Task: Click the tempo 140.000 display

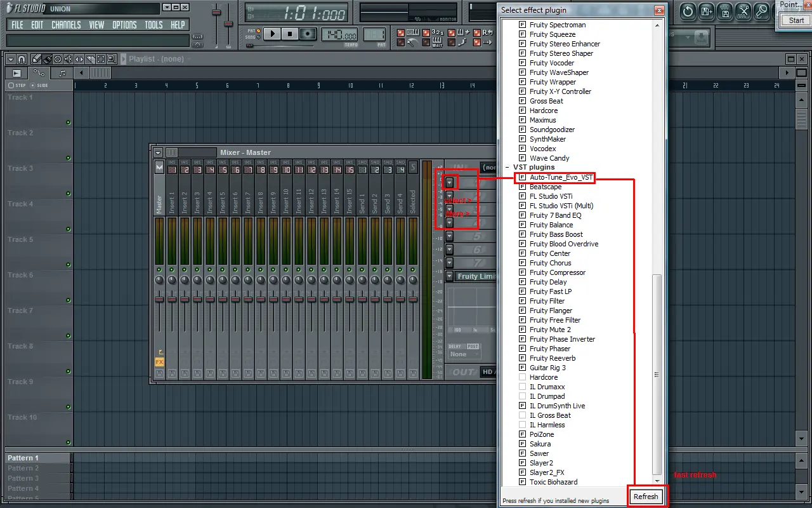Action: 339,34
